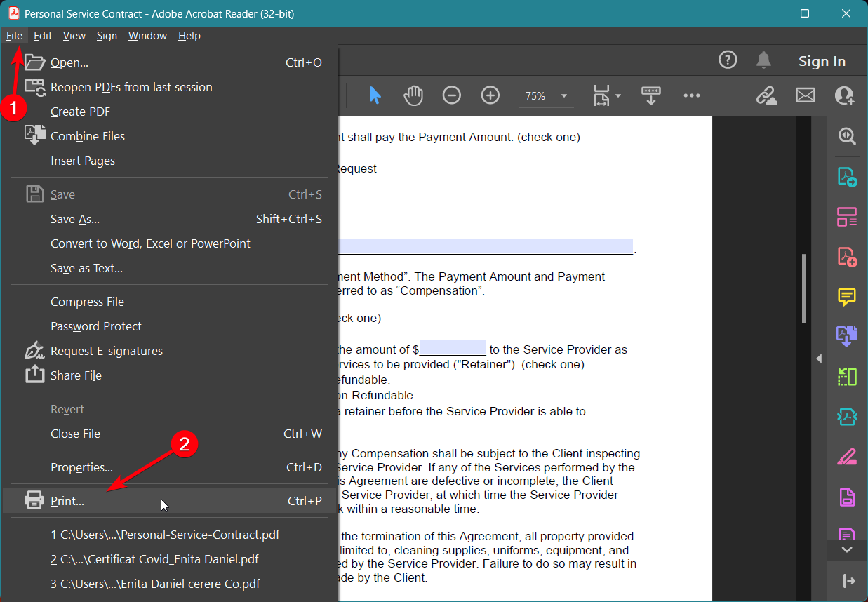The image size is (868, 602).
Task: Zoom in with the plus icon
Action: tap(490, 96)
